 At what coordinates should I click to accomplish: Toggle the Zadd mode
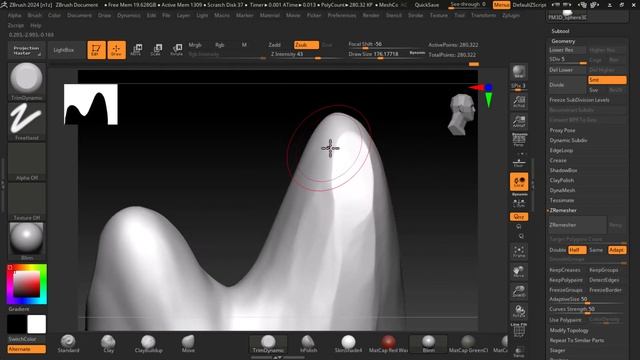[274, 45]
